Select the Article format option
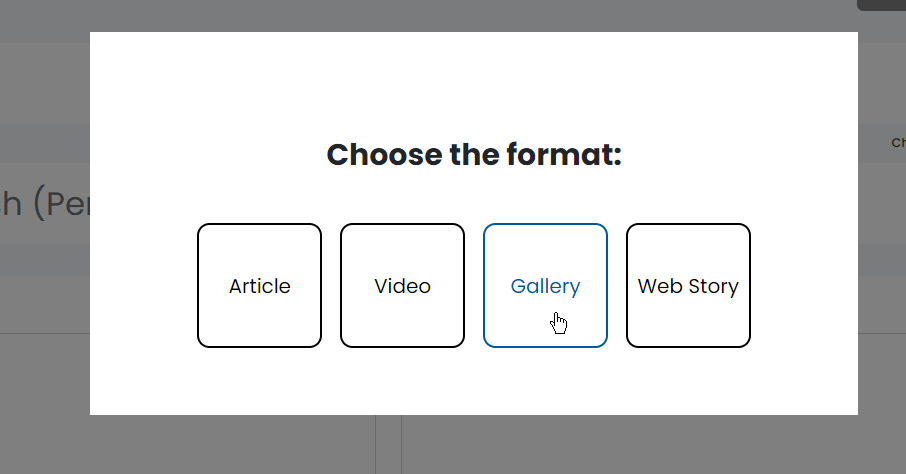906x474 pixels. (x=259, y=286)
